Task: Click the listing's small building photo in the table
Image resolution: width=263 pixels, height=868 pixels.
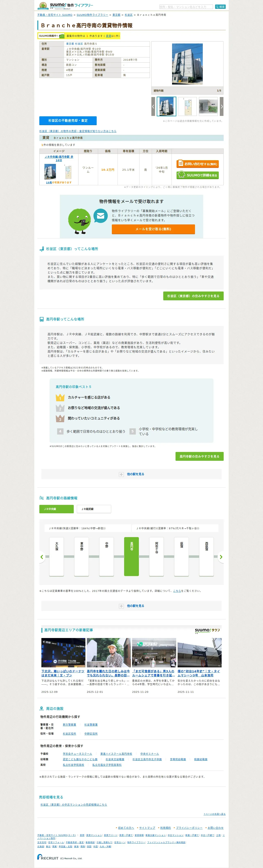Action: pyautogui.click(x=50, y=171)
